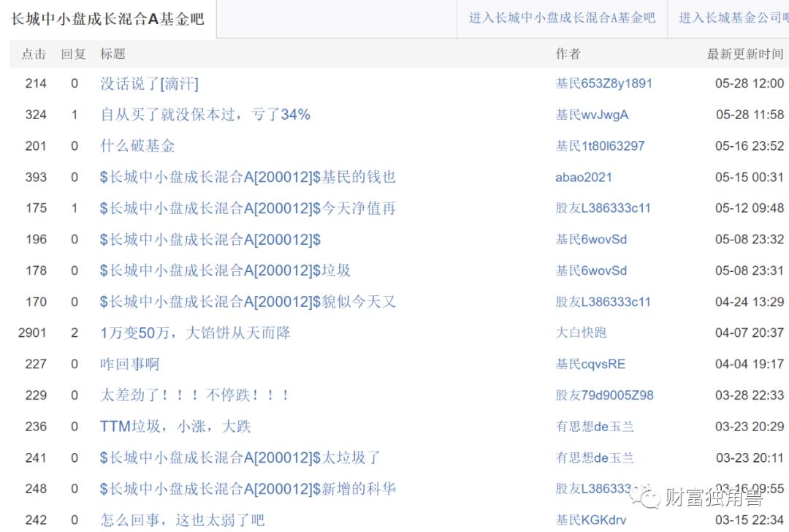This screenshot has width=789, height=532.
Task: View profile of author abao2021
Action: [584, 177]
